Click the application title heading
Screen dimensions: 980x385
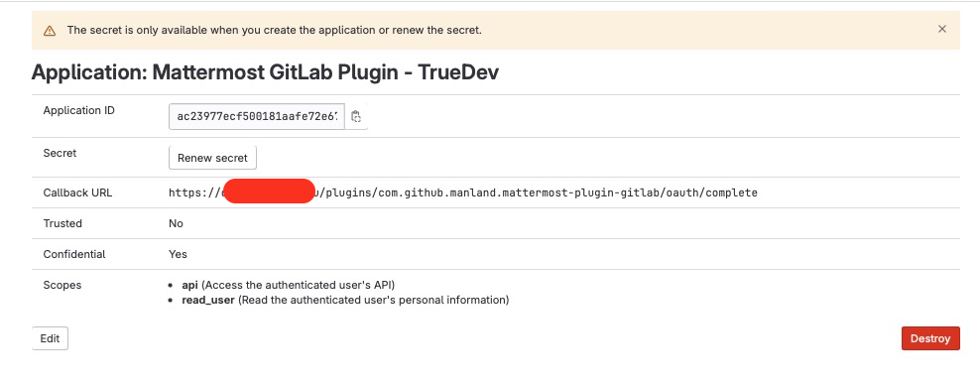[x=265, y=72]
